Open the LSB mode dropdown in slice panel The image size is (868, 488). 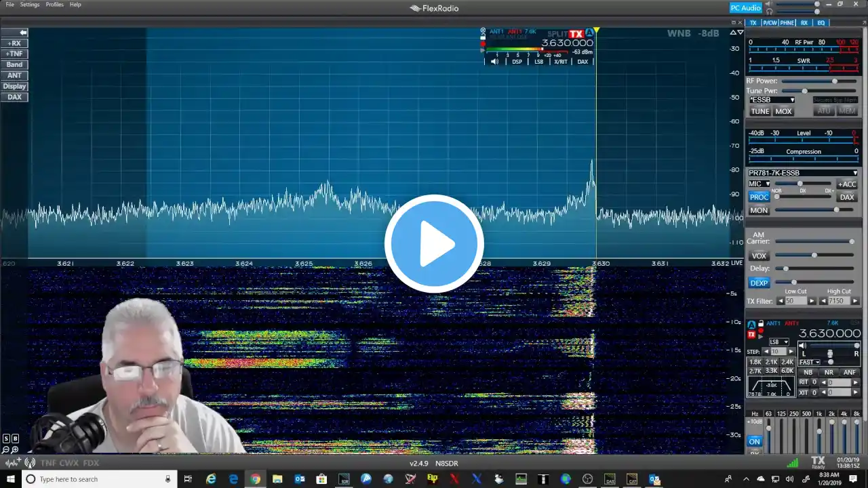pos(778,342)
